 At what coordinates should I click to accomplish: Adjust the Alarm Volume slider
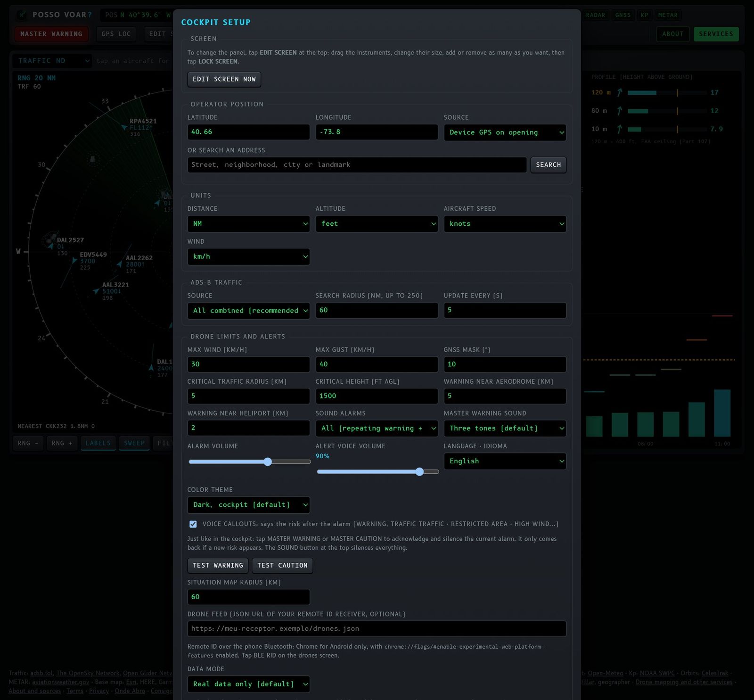click(249, 462)
